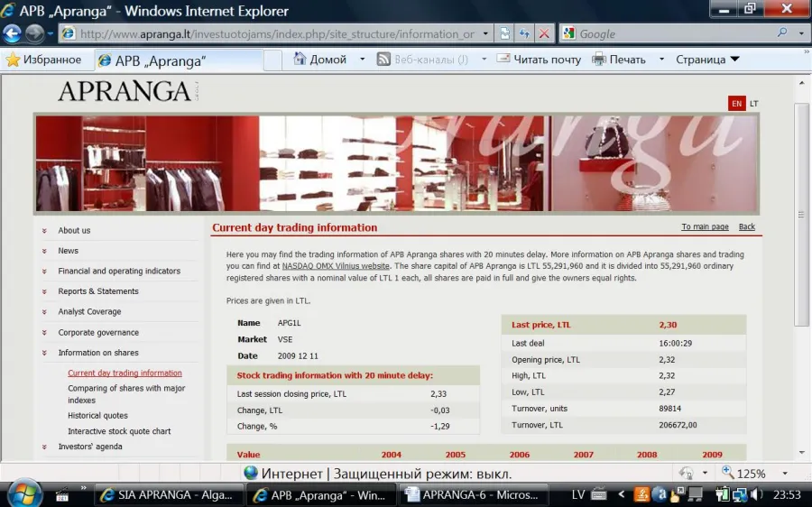Viewport: 812px width, 507px height.
Task: Open the Страница menu
Action: coord(707,60)
